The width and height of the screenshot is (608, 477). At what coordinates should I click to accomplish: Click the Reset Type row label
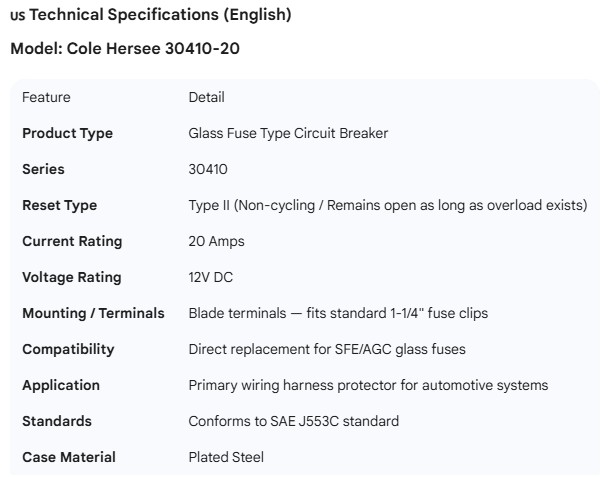pyautogui.click(x=59, y=205)
